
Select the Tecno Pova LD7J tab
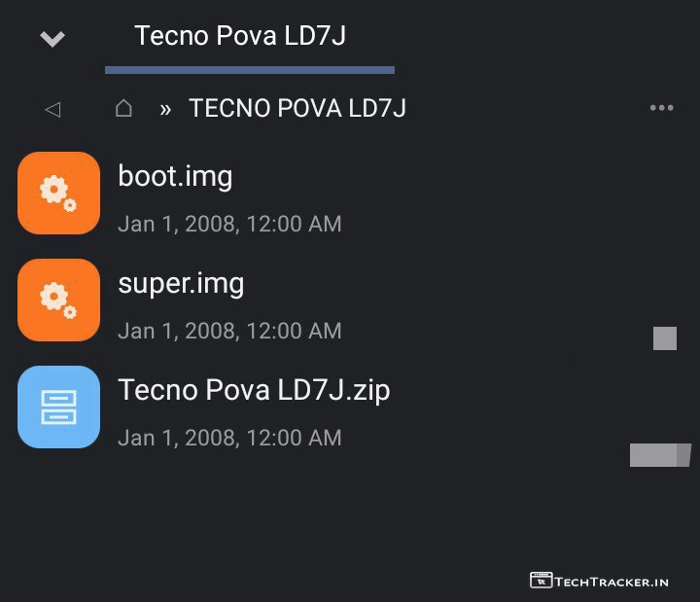240,37
